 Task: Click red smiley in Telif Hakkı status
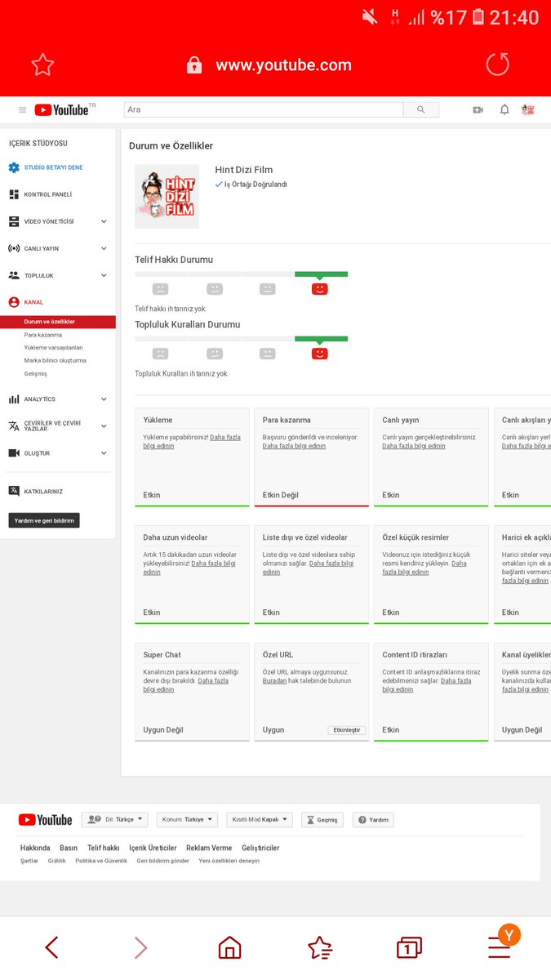coord(320,289)
